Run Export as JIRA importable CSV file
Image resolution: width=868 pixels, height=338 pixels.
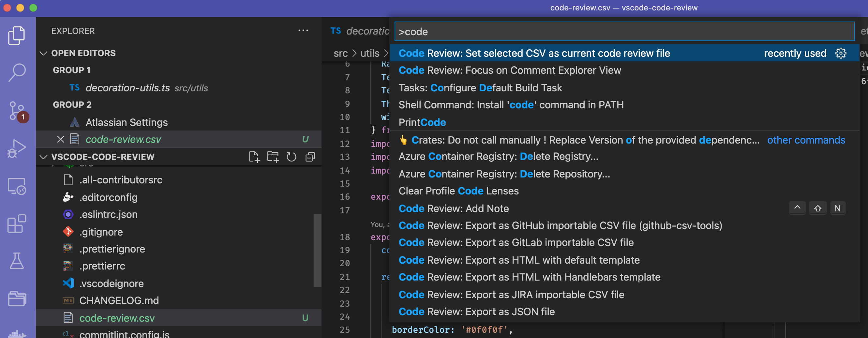624,295
